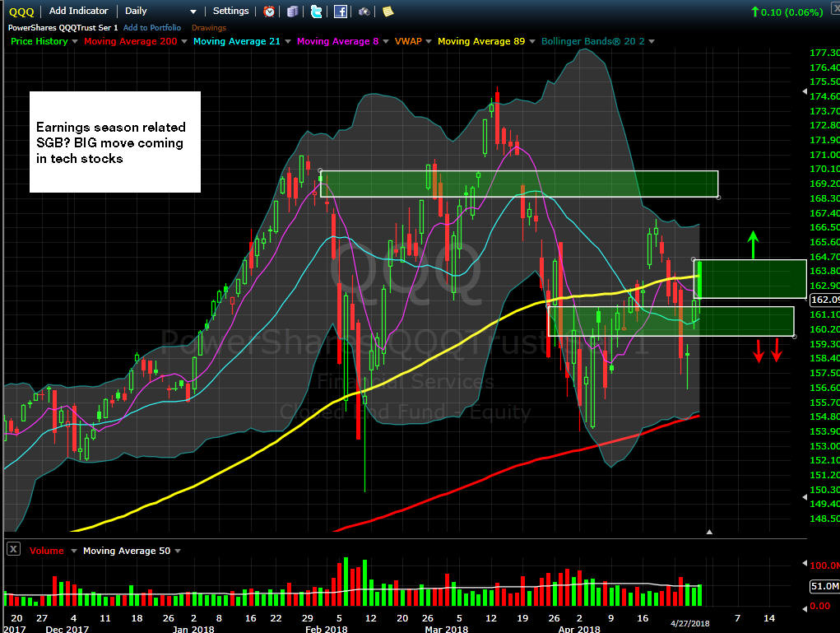Click the alarm clock alert icon
The height and width of the screenshot is (633, 840).
click(269, 12)
